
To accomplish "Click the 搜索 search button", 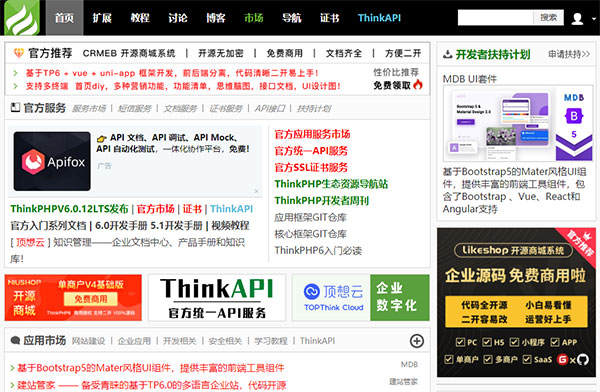I will click(x=549, y=18).
